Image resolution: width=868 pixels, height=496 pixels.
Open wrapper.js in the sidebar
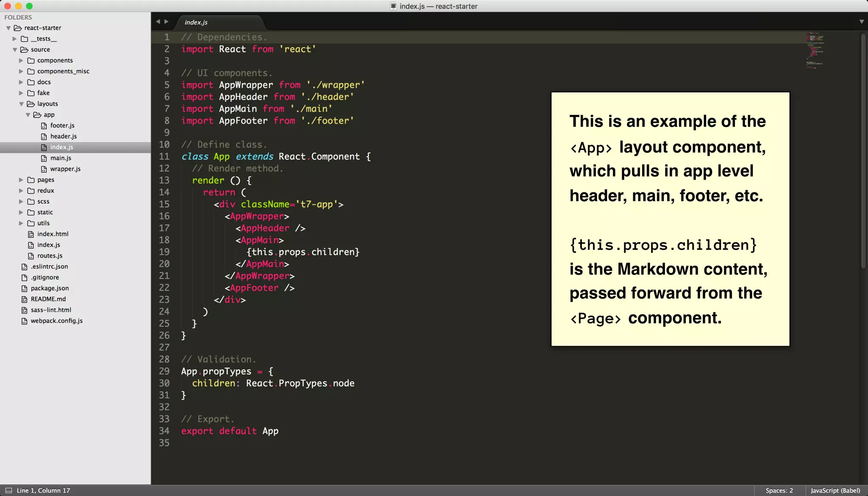pos(65,169)
